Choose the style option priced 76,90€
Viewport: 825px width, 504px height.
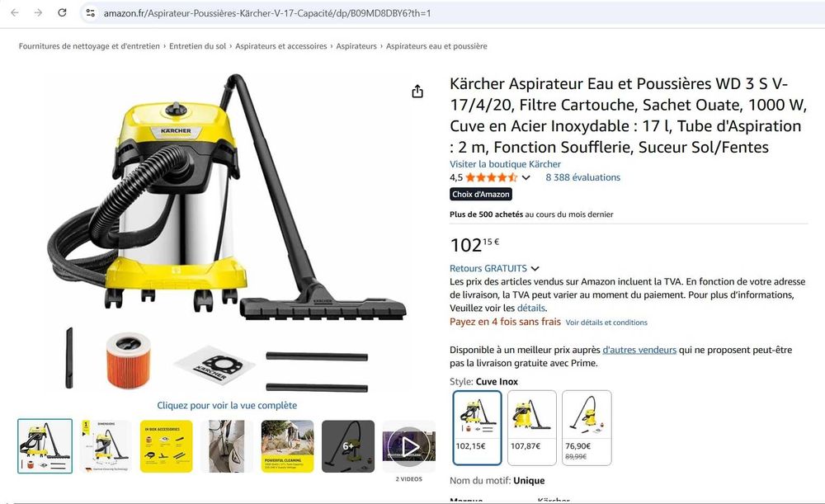coord(587,428)
